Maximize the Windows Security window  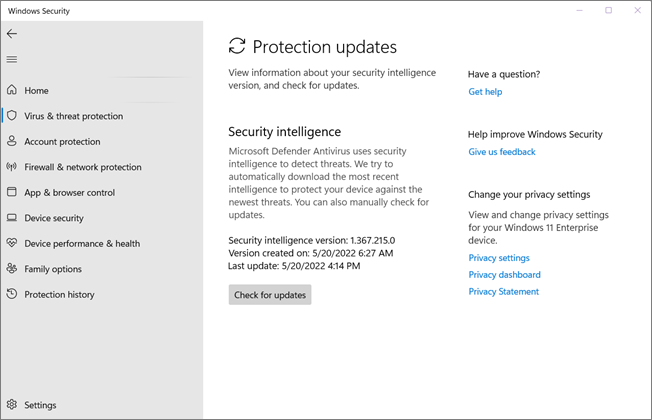(x=609, y=10)
